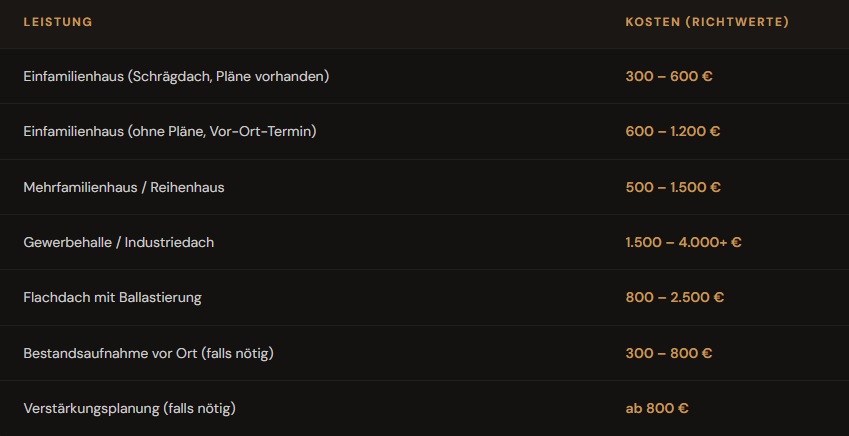Select the 300 – 600 € price

669,76
